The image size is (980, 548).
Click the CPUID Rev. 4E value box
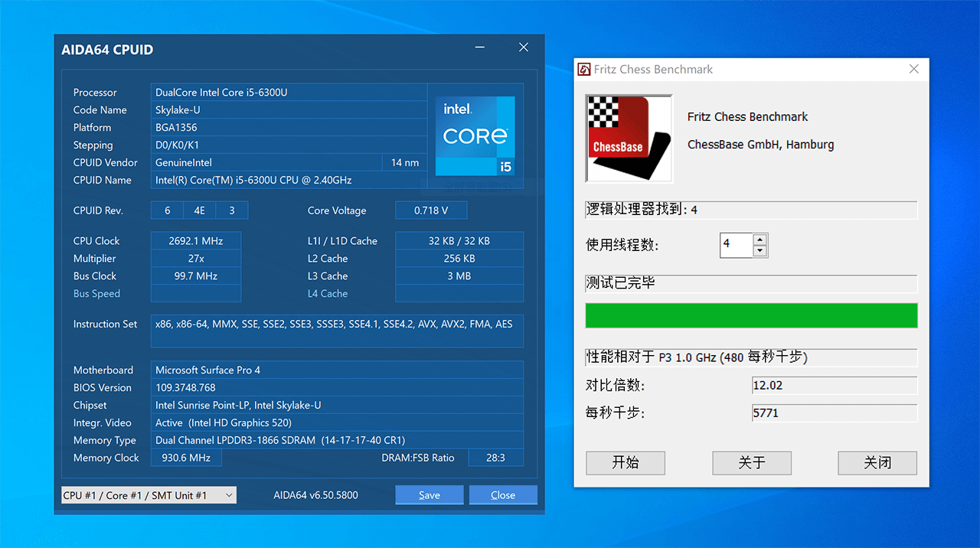(x=200, y=210)
